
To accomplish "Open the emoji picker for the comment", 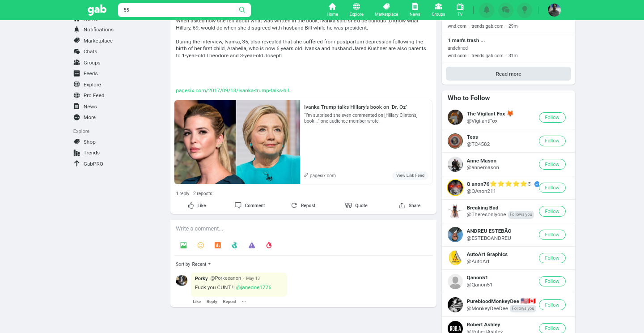I will tap(201, 245).
